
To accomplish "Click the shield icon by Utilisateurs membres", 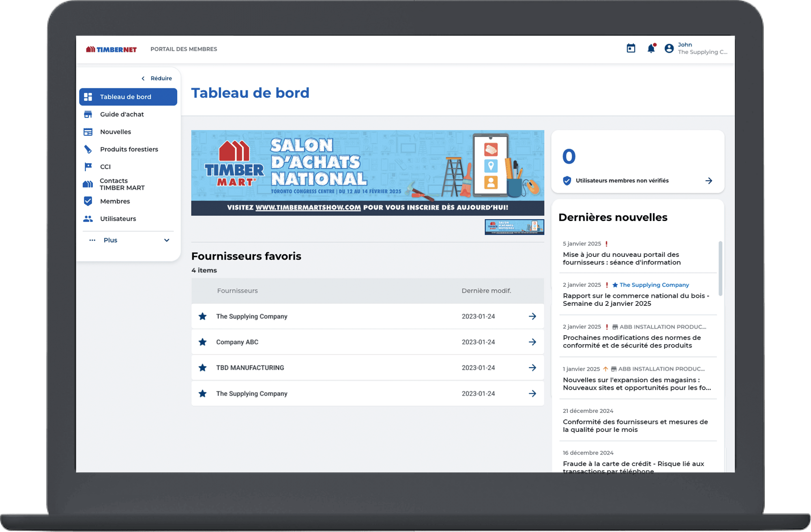I will (567, 181).
